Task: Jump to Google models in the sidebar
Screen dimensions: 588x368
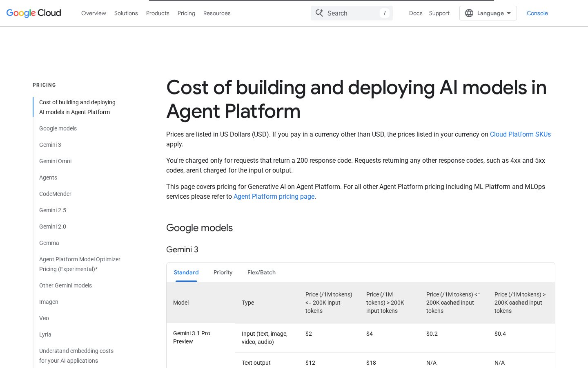Action: click(58, 128)
